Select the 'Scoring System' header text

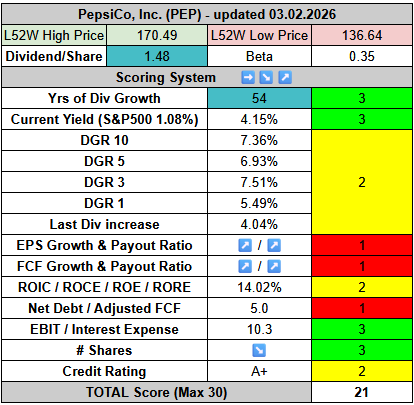tap(166, 78)
